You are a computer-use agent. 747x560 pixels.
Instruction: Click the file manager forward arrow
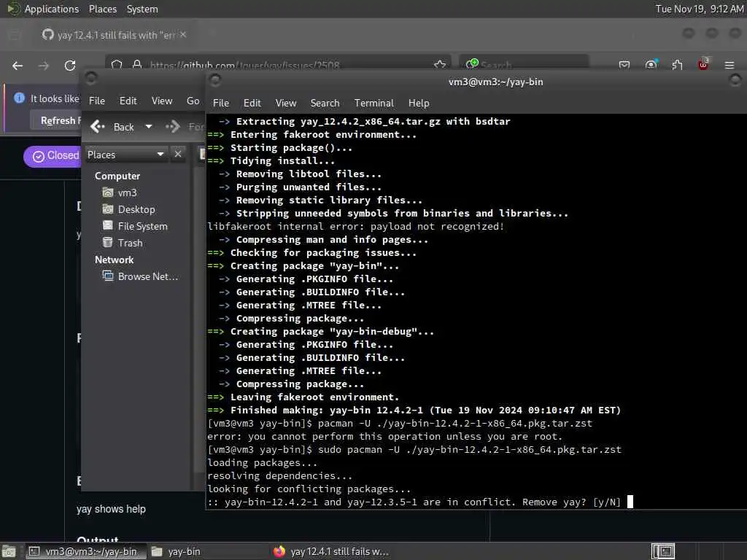click(172, 127)
